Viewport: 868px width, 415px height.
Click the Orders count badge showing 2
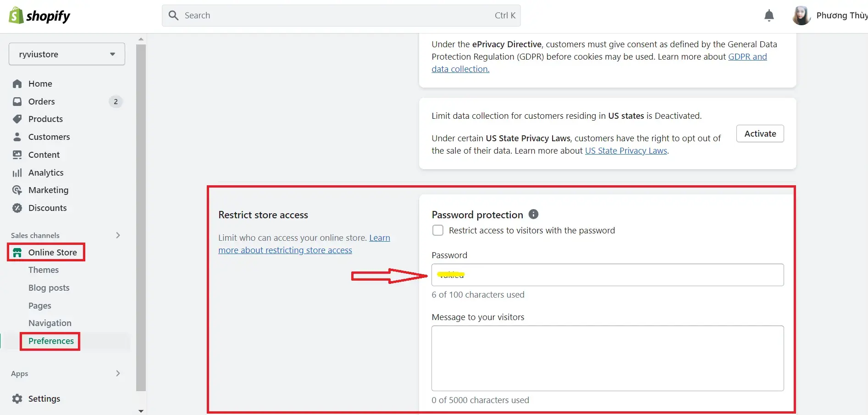click(x=116, y=101)
